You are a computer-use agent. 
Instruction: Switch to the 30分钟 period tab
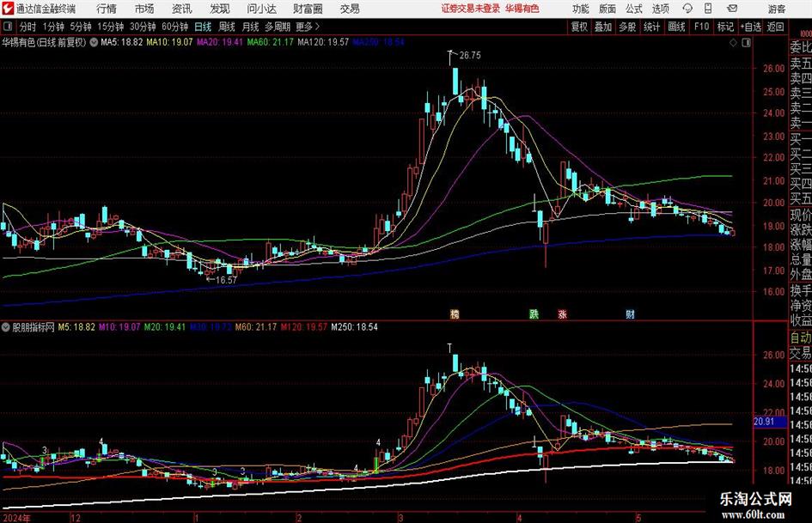pos(143,27)
